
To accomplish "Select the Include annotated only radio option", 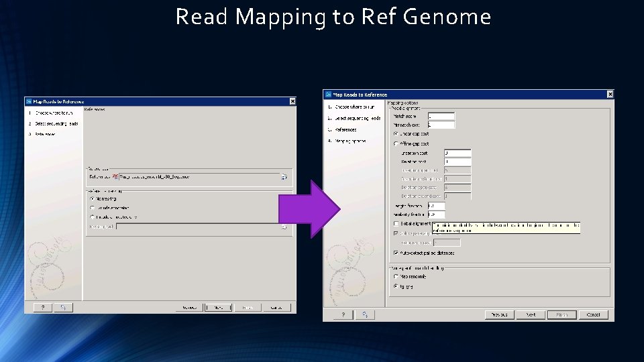I will pos(92,217).
